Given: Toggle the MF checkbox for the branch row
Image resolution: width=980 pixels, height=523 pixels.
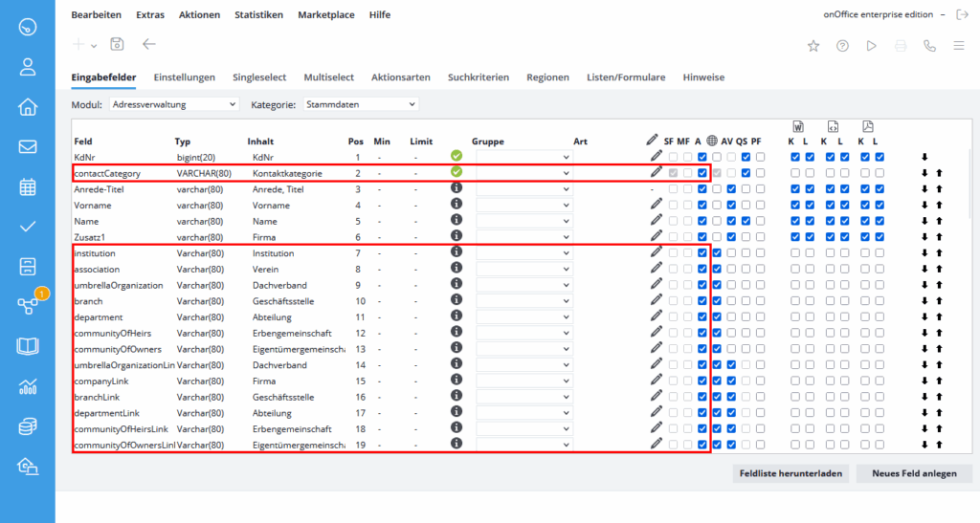Looking at the screenshot, I should [x=687, y=301].
